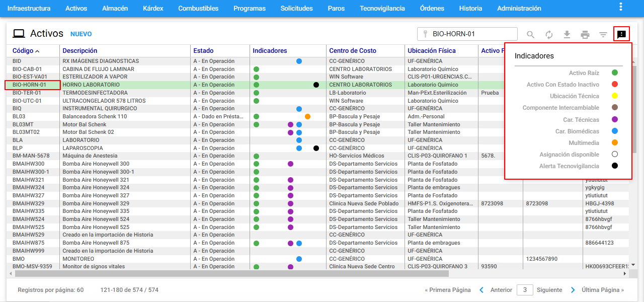The width and height of the screenshot is (644, 302).
Task: Click the orange Multimedia dot on BL03 row
Action: click(307, 117)
